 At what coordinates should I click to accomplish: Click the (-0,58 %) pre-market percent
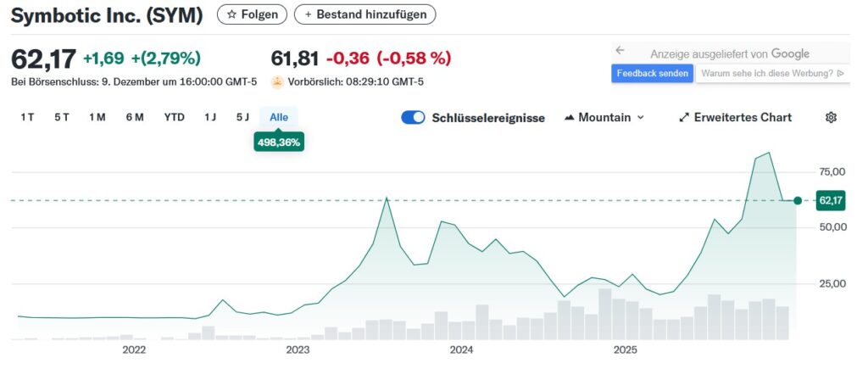414,59
